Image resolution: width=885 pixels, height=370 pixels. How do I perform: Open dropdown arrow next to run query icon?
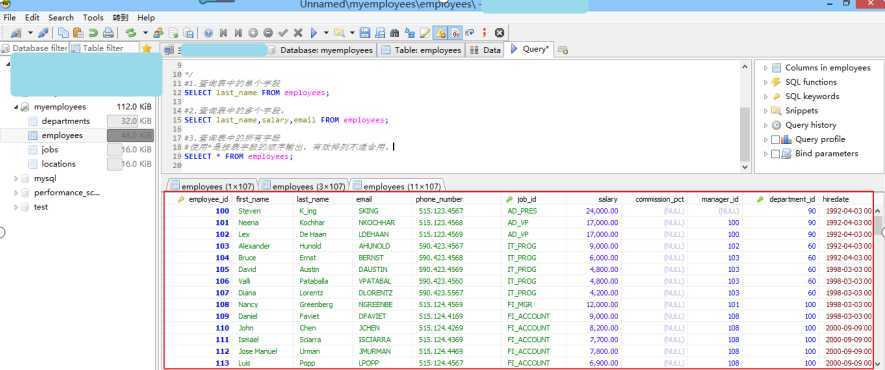click(x=326, y=33)
